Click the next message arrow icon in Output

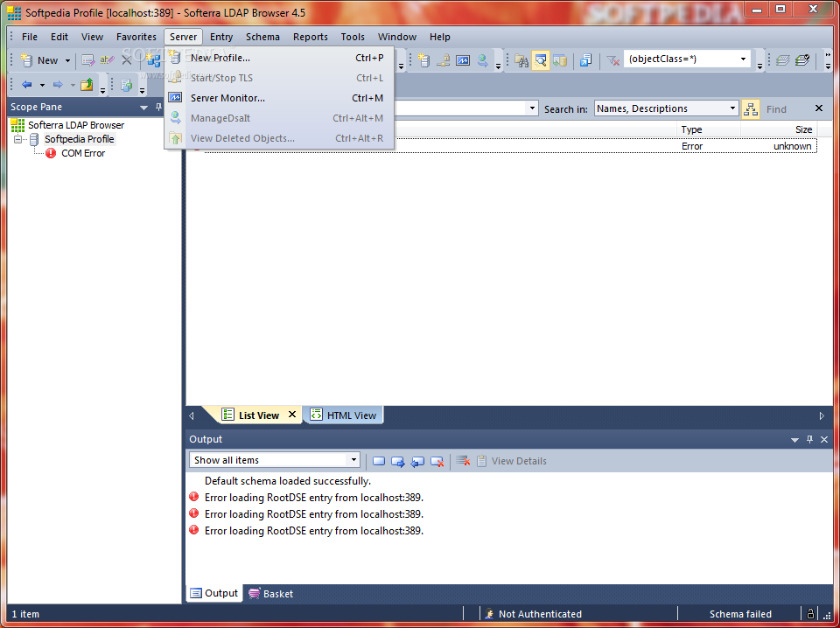tap(397, 461)
